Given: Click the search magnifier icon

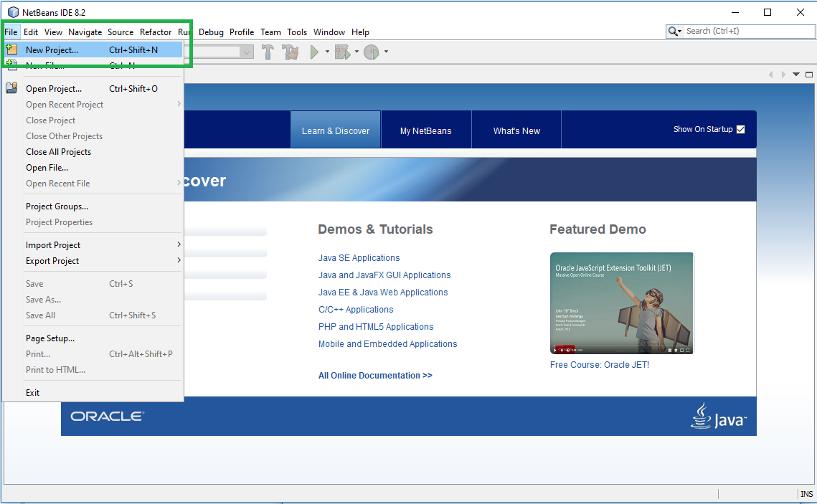Looking at the screenshot, I should [x=673, y=32].
